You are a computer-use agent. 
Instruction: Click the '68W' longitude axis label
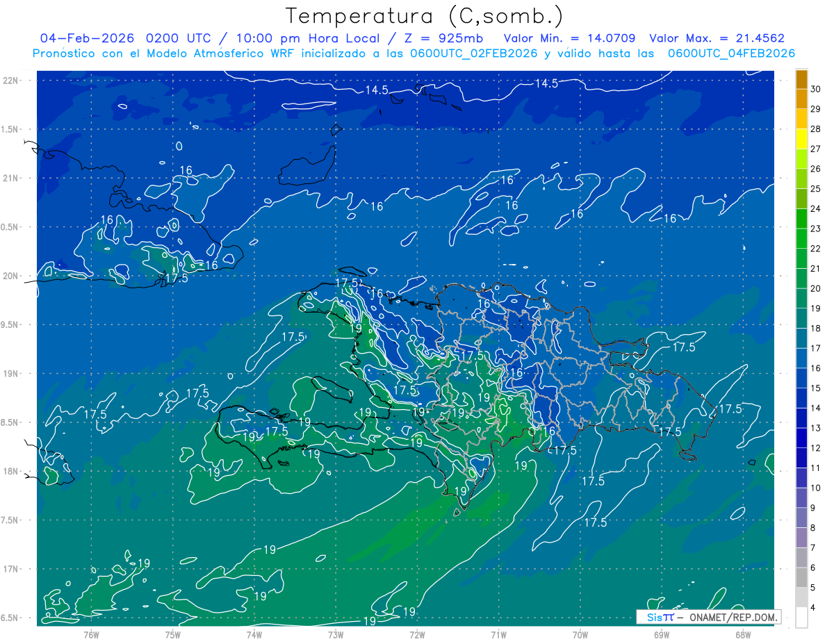click(x=743, y=634)
